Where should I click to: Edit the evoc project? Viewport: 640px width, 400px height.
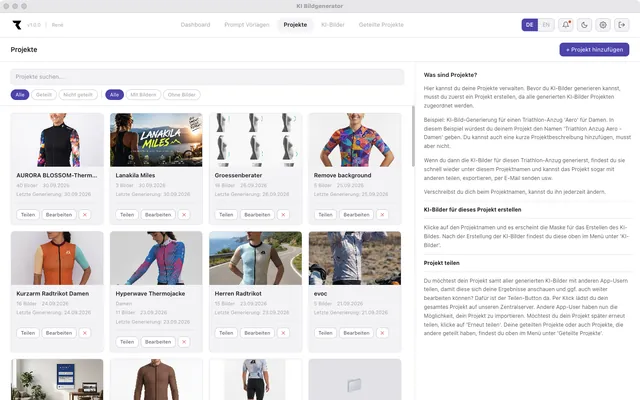point(356,333)
